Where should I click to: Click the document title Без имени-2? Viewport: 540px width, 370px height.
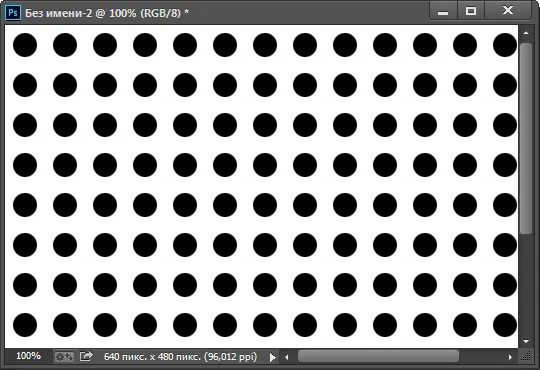tap(59, 13)
